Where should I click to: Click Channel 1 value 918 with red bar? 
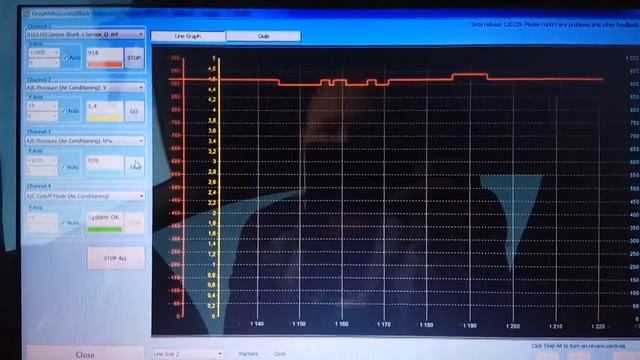tap(104, 58)
